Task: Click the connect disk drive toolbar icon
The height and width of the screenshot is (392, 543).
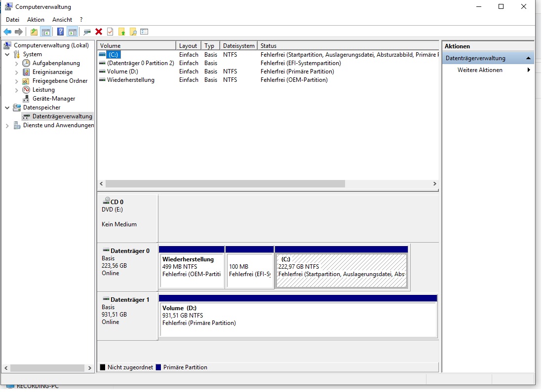Action: point(87,32)
